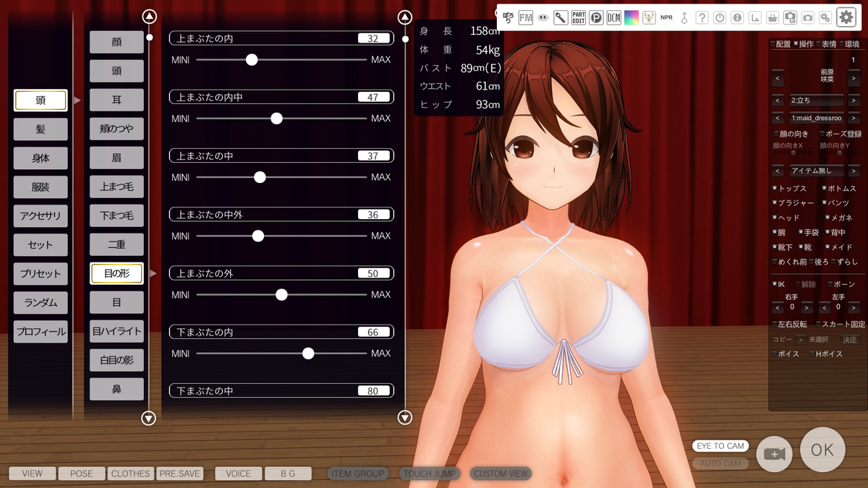868x488 pixels.
Task: Open the 眉 subcategory
Action: click(x=116, y=158)
